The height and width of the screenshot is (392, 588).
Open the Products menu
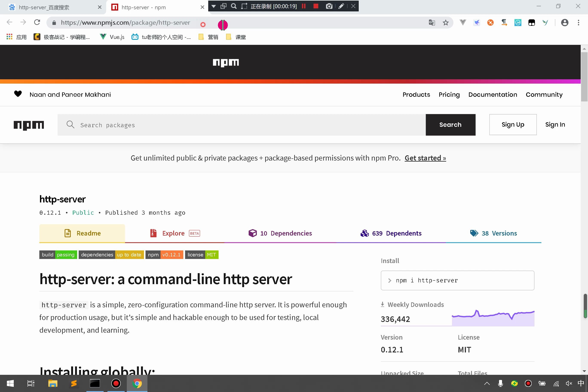(x=416, y=95)
